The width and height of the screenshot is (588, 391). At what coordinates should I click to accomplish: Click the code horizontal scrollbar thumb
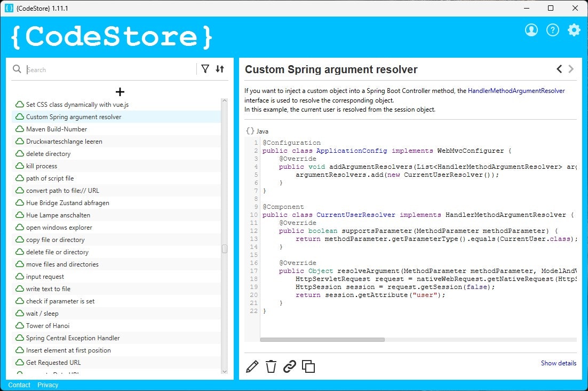tap(322, 340)
